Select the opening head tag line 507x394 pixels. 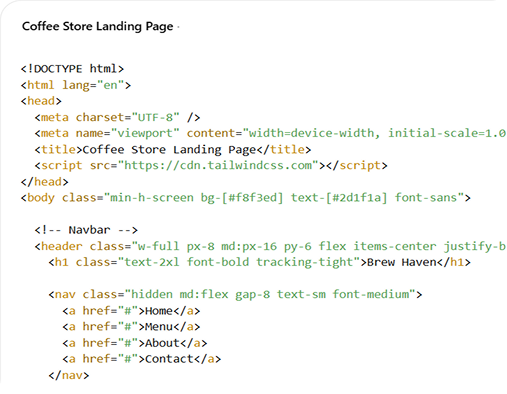click(x=41, y=101)
